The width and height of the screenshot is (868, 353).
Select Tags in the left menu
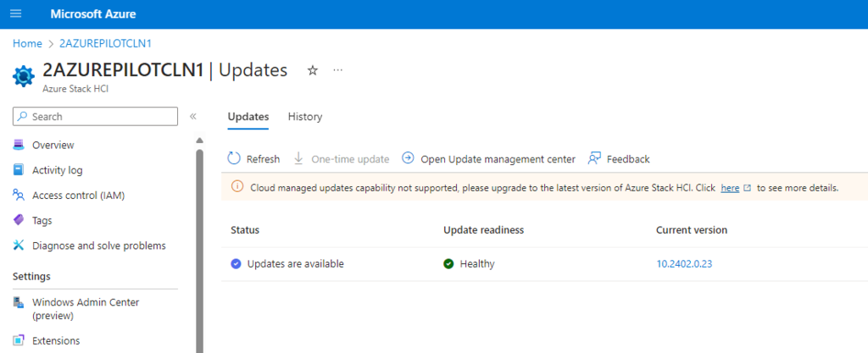tap(42, 221)
